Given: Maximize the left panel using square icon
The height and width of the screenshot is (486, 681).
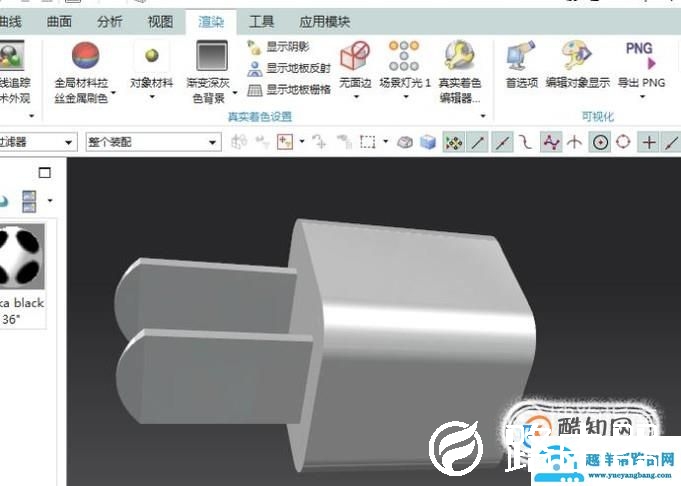Looking at the screenshot, I should pyautogui.click(x=44, y=173).
